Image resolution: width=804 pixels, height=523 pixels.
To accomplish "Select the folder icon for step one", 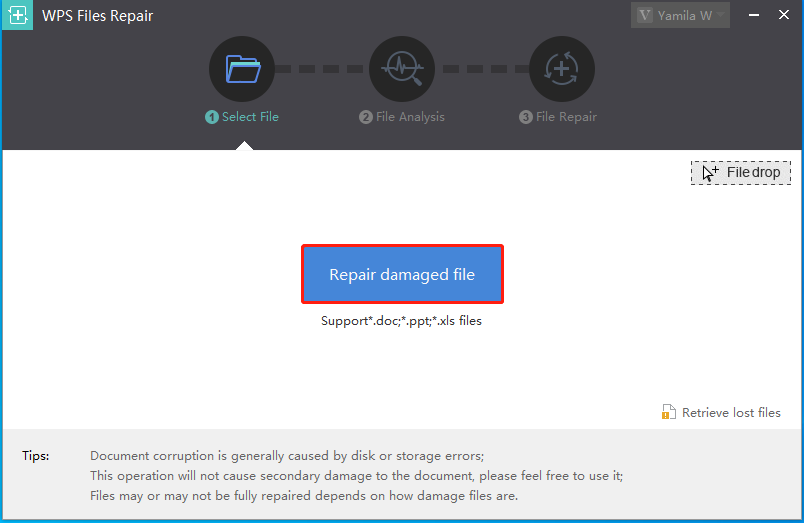I will click(242, 69).
